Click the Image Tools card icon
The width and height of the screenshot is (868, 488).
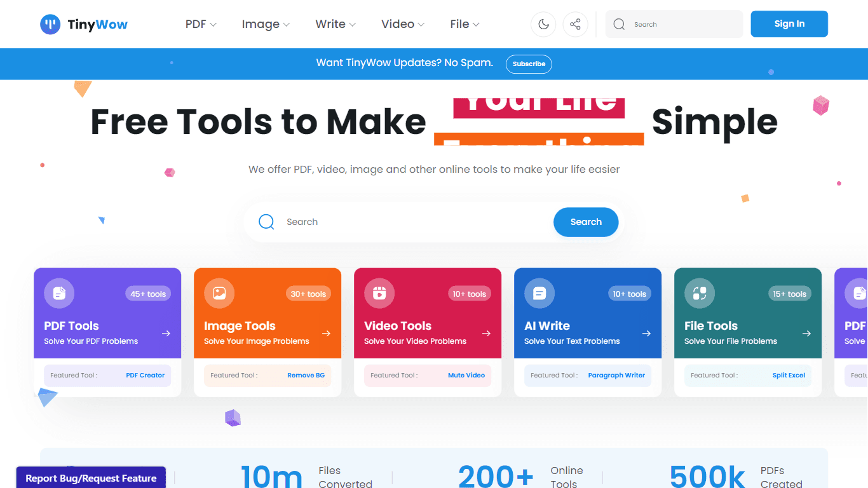(219, 293)
